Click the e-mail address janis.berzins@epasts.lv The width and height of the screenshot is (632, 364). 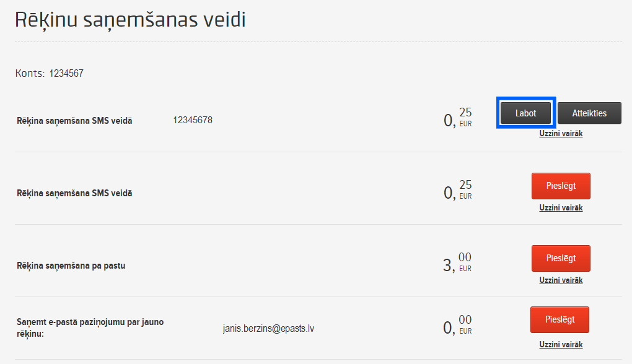pyautogui.click(x=268, y=329)
